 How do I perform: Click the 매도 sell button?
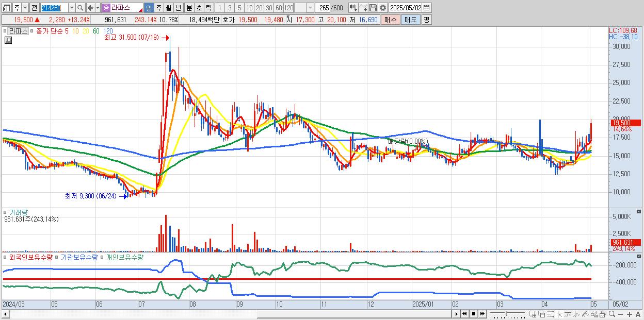coord(411,20)
